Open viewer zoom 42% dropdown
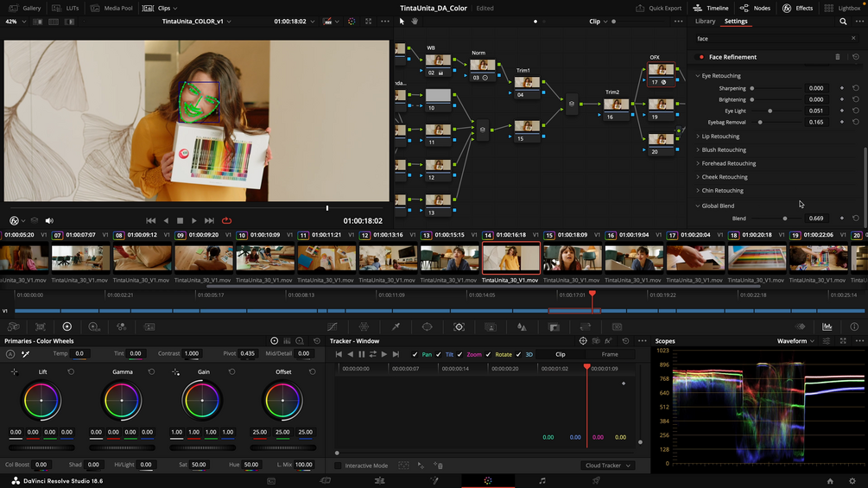 click(16, 22)
